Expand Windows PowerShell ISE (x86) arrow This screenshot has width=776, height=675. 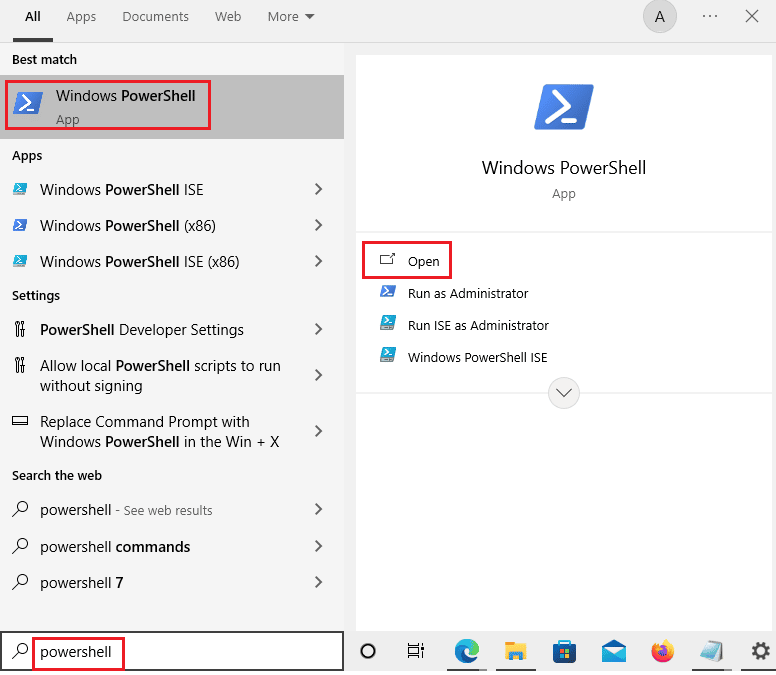319,261
